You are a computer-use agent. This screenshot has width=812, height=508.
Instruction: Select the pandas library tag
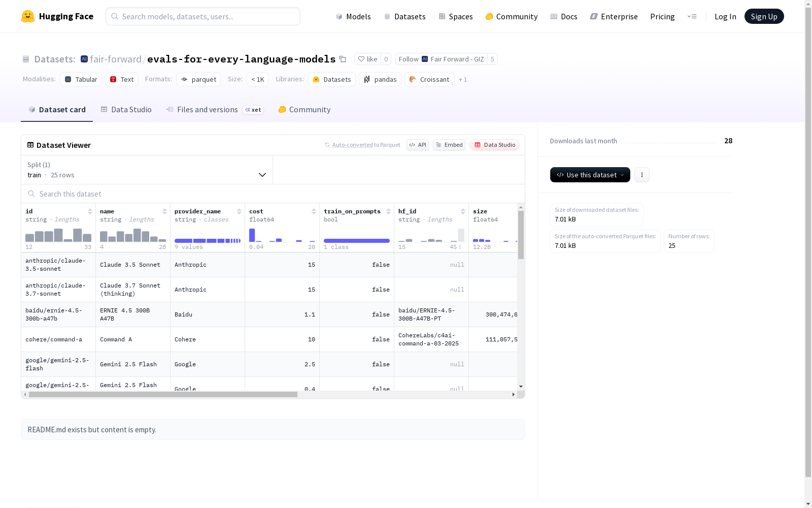coord(380,79)
